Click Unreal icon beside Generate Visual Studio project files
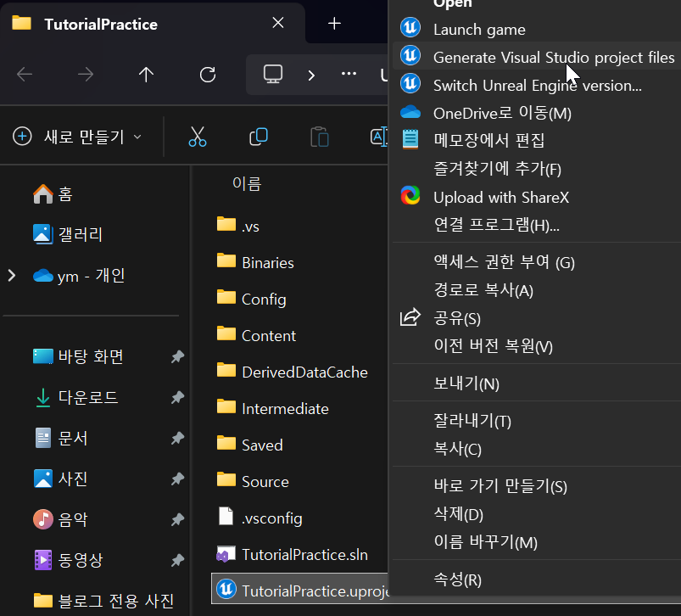The image size is (681, 616). click(410, 56)
